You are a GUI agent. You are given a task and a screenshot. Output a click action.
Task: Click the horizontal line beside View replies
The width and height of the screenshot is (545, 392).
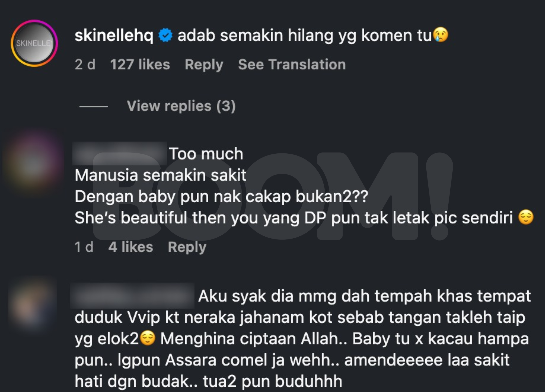pos(93,106)
